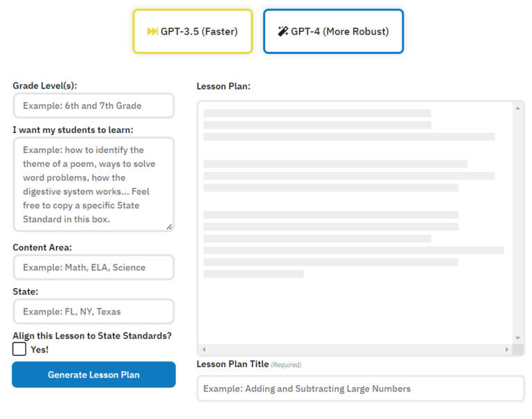Click the 'Lesson Plan Title' label
The width and height of the screenshot is (532, 419).
tap(233, 364)
